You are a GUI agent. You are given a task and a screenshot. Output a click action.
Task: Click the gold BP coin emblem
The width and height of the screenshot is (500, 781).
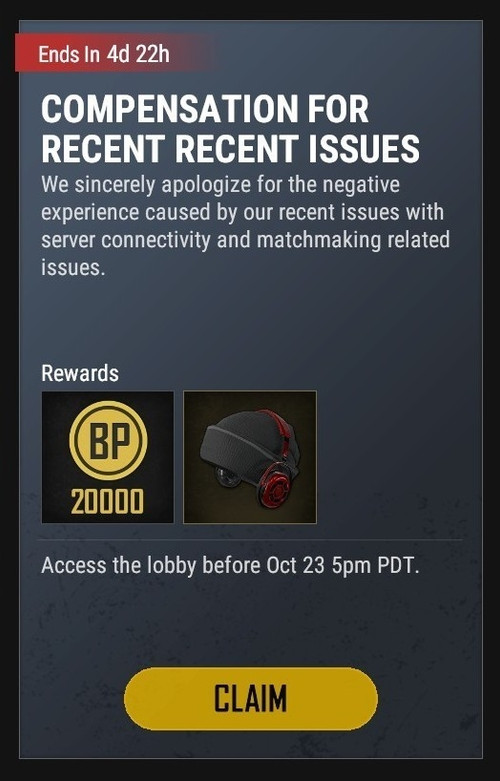click(108, 440)
